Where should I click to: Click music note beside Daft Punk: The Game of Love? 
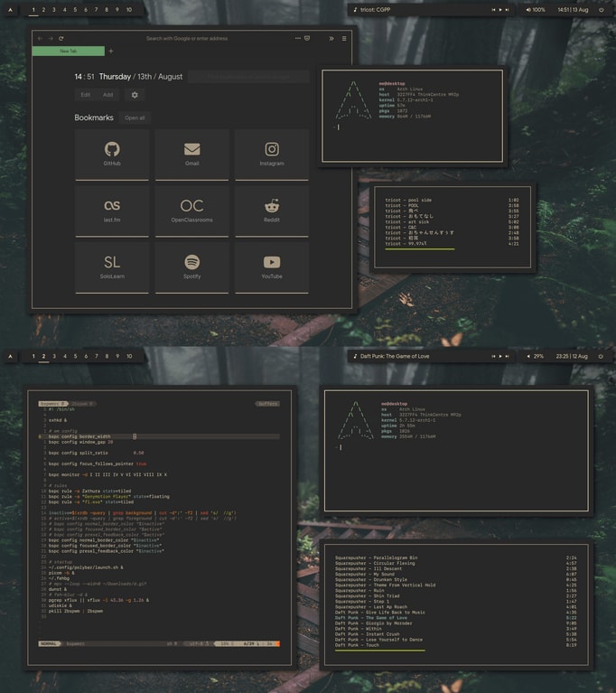click(355, 356)
